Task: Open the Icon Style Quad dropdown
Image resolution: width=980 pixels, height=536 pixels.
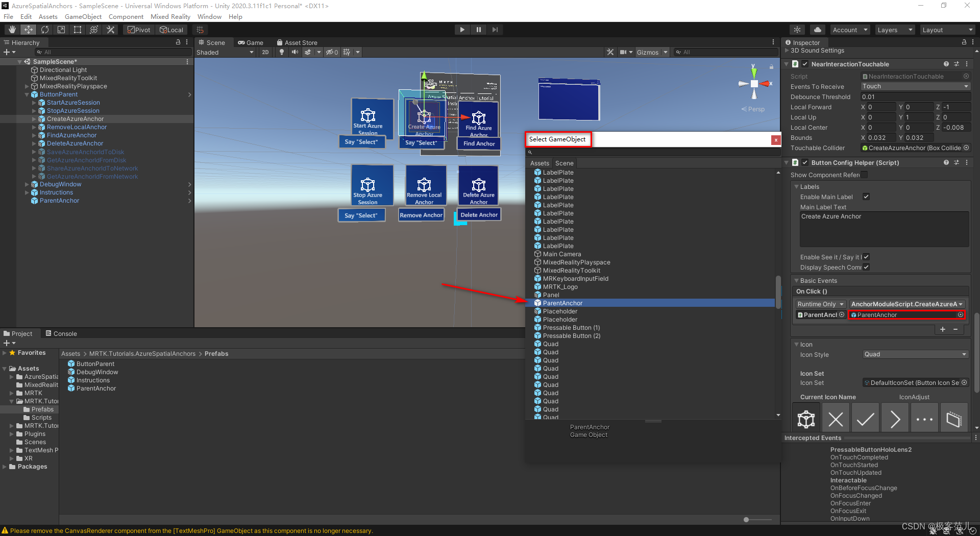Action: [x=915, y=354]
